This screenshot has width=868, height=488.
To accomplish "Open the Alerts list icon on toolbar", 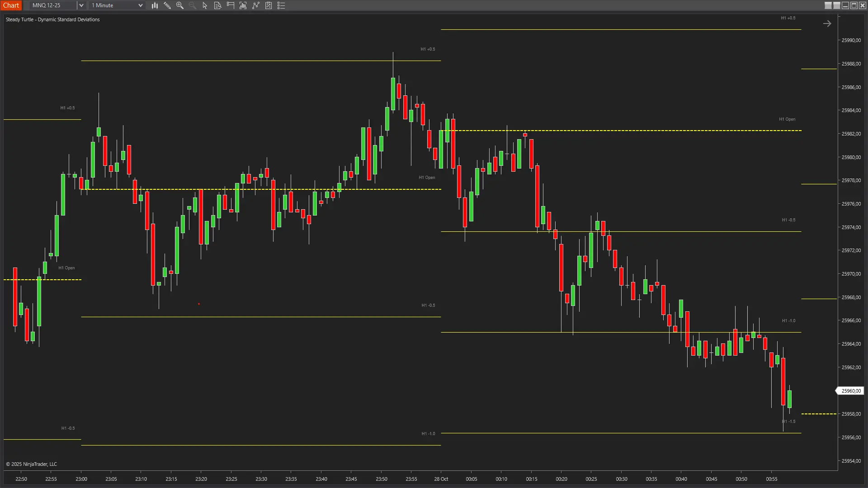I will (281, 5).
